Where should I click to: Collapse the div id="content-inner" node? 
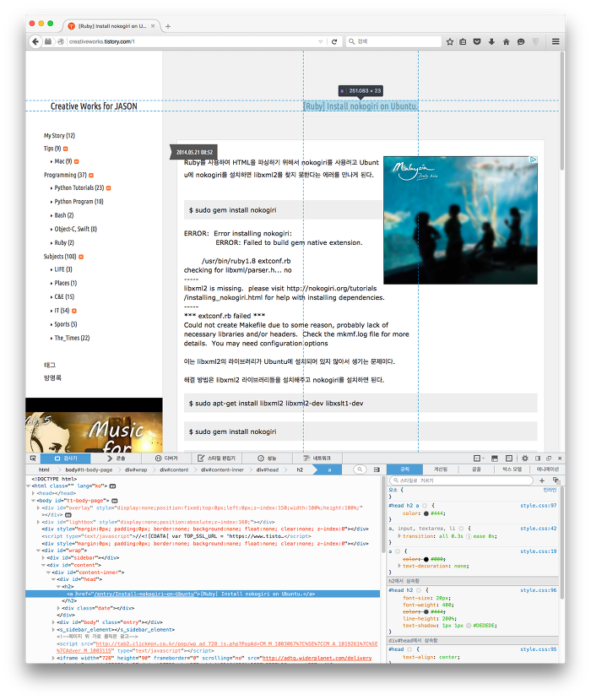coord(48,572)
